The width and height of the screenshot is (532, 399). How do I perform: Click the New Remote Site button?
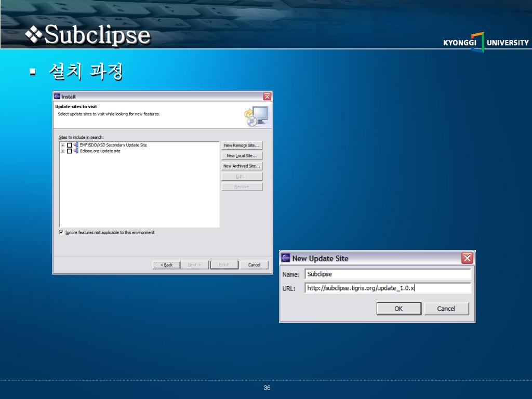(x=242, y=145)
